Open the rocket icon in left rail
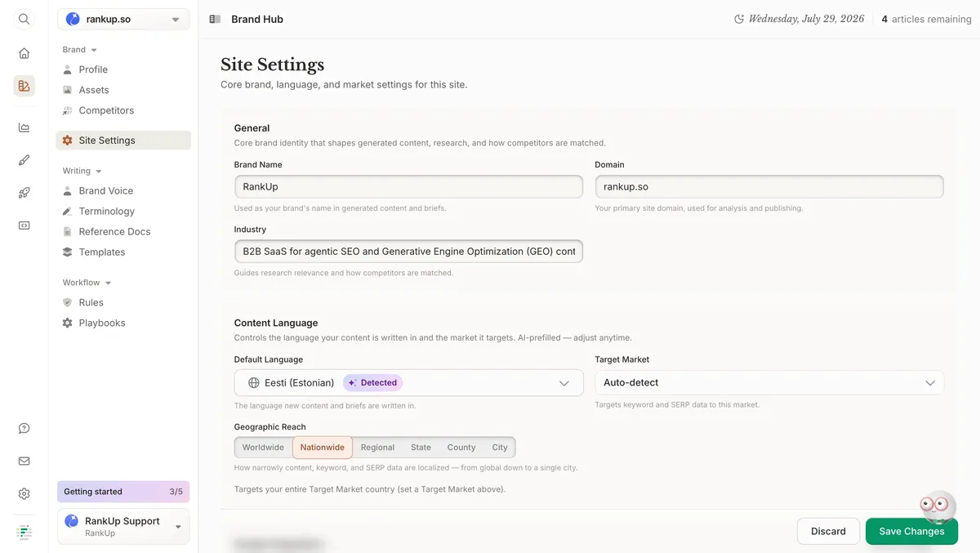The image size is (980, 553). 24,193
